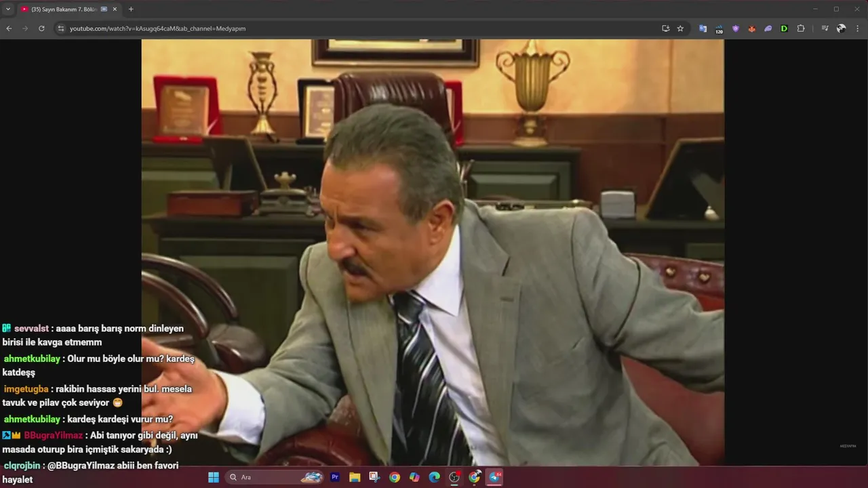Click username BBugraYilmaz in chat overlay
Viewport: 868px width, 488px height.
(53, 436)
